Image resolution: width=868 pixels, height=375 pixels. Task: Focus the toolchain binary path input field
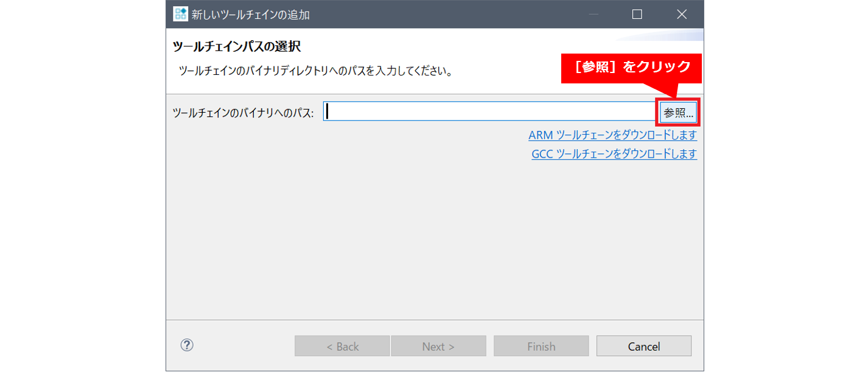click(x=488, y=111)
